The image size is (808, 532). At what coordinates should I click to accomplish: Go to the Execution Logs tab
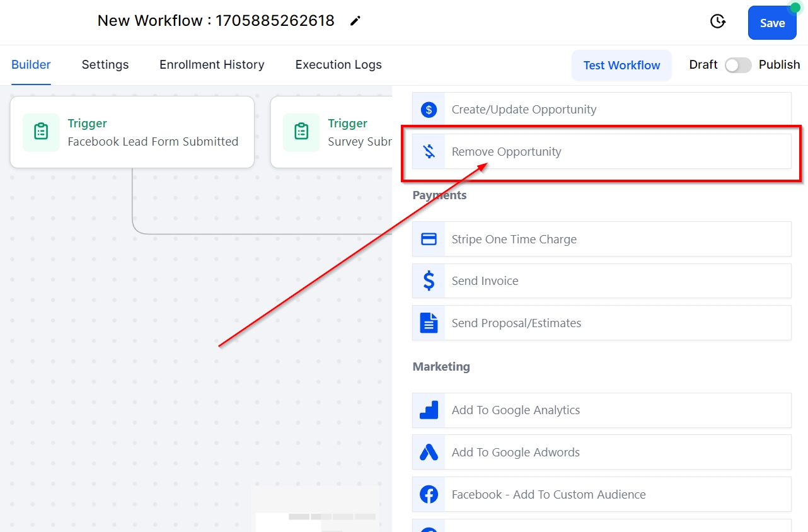(338, 65)
